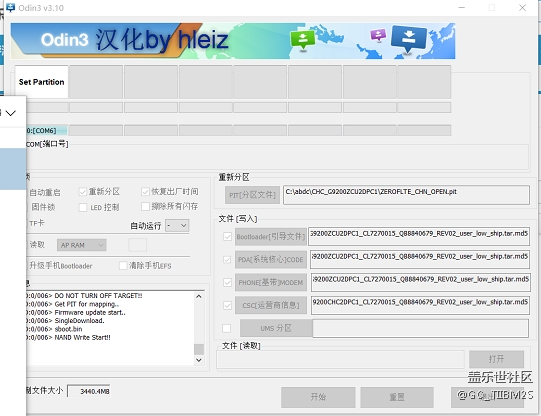
Task: Check the UMS 分区 checkbox
Action: tap(227, 328)
